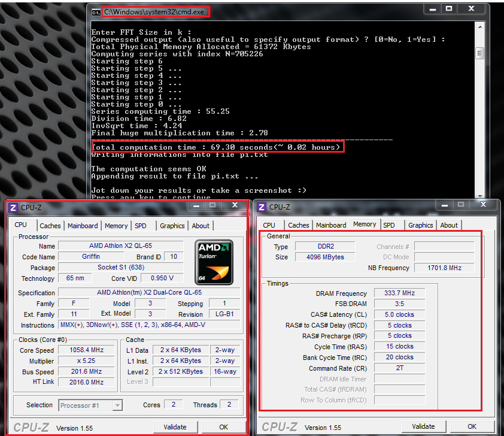504x436 pixels.
Task: Maximize the cmd.exe window
Action: (449, 9)
